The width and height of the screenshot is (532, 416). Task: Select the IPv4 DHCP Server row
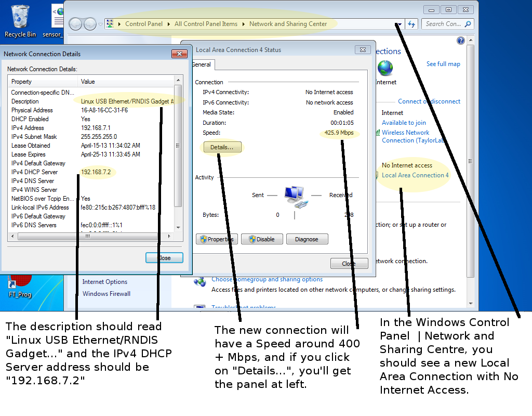tap(91, 172)
